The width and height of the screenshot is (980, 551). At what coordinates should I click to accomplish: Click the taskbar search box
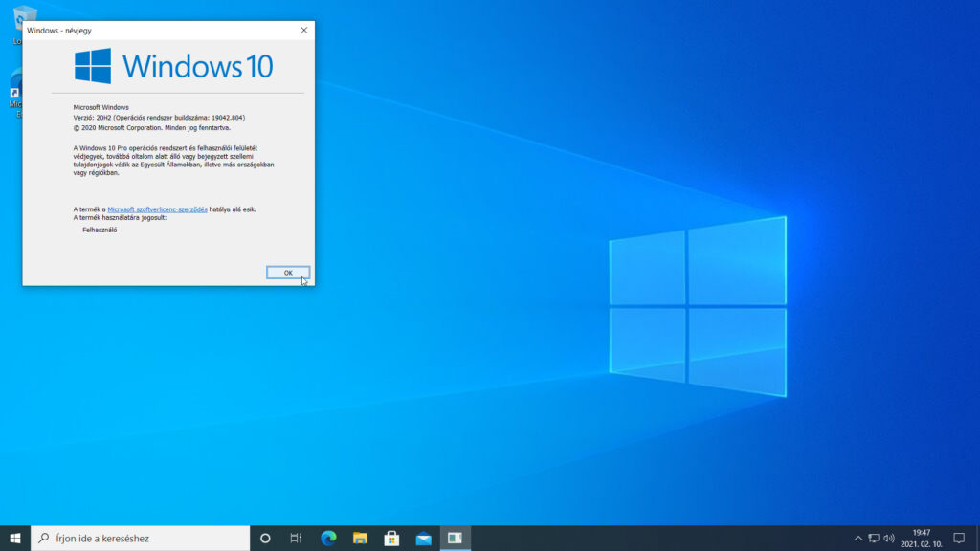point(140,538)
